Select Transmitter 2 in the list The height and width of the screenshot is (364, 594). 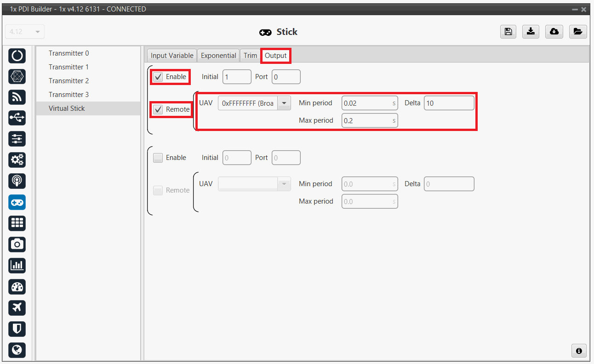[69, 81]
